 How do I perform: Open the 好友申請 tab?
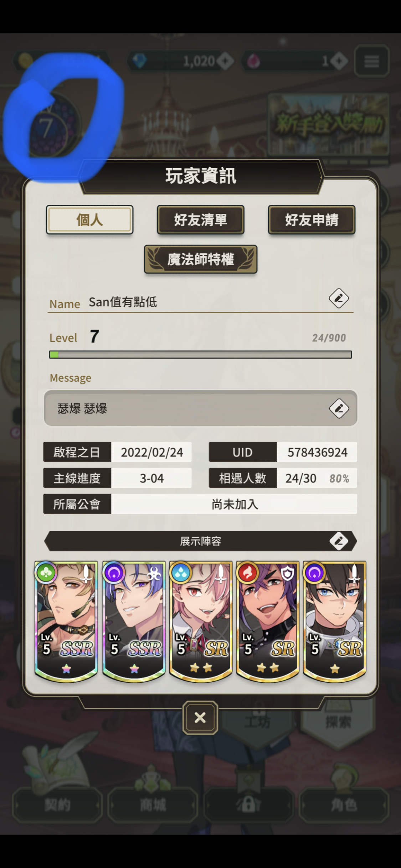click(x=312, y=220)
